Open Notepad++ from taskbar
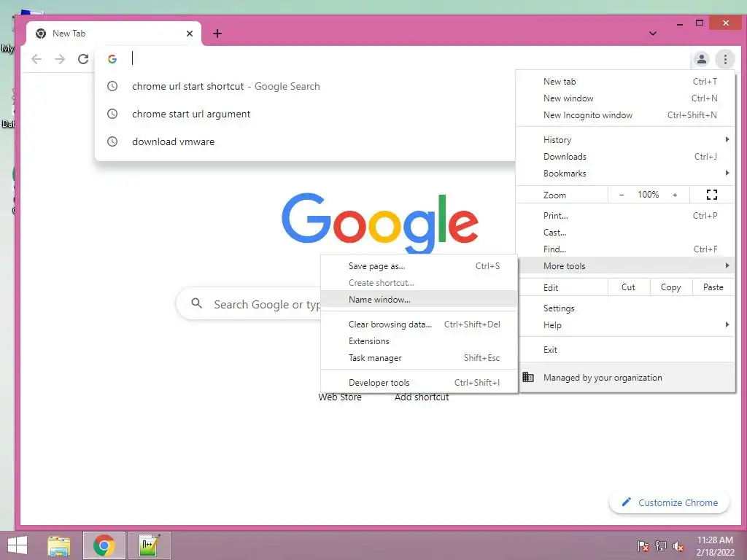747x560 pixels. [x=149, y=545]
